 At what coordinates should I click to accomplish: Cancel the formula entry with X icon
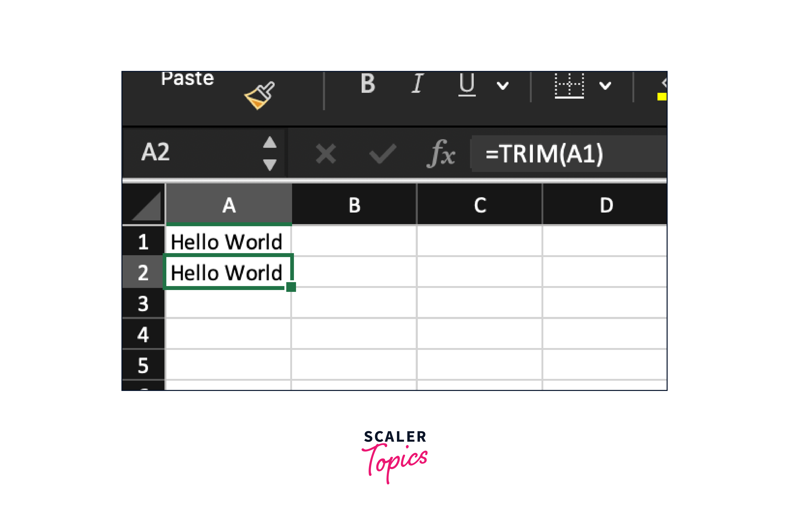point(325,154)
